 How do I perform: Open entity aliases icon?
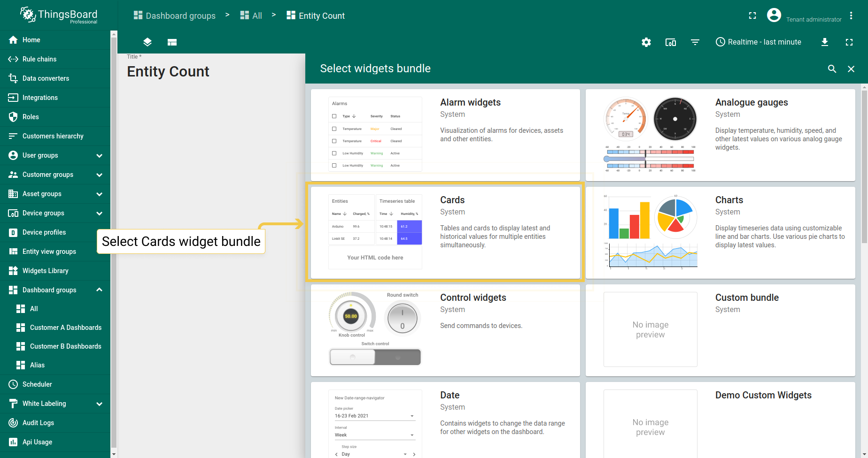[x=671, y=42]
